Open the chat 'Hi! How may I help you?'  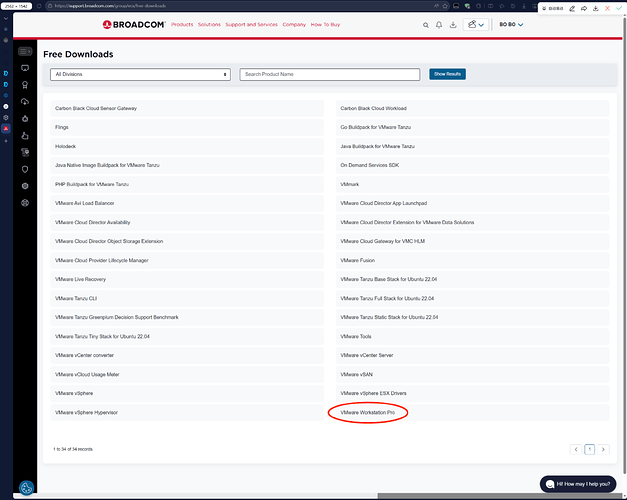coord(578,484)
